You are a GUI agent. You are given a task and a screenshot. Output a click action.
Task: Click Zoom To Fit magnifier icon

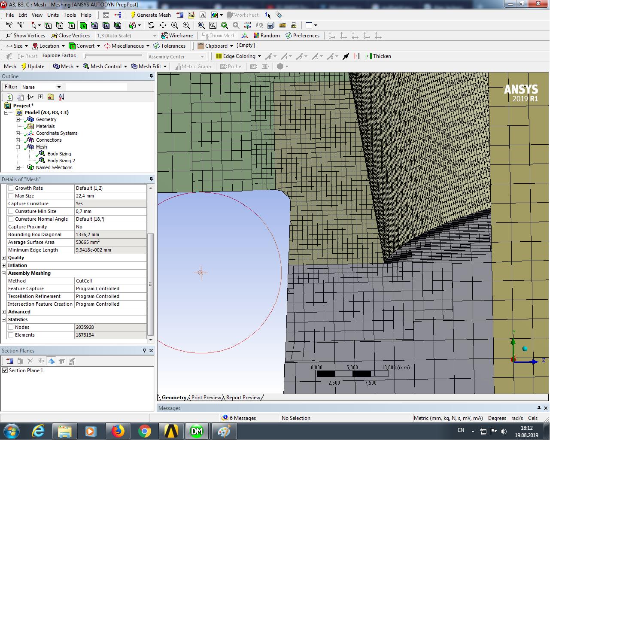pos(201,25)
